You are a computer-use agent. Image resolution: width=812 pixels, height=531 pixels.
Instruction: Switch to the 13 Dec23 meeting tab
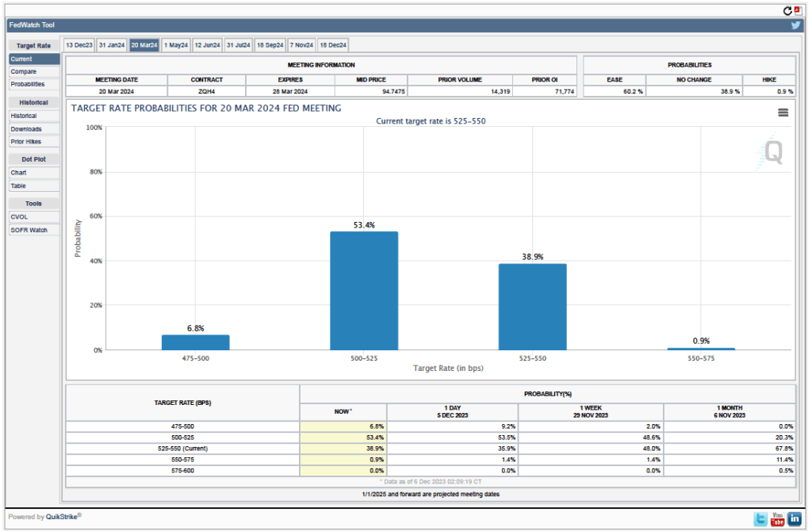79,45
